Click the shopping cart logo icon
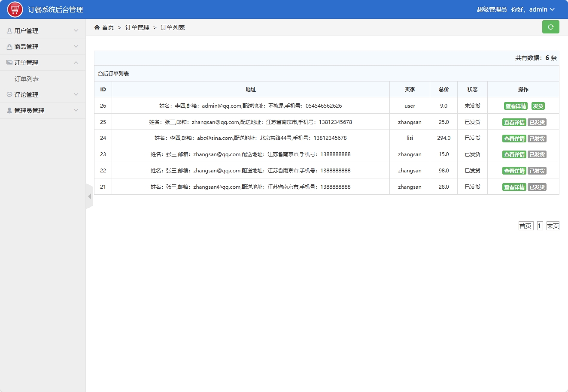This screenshot has width=568, height=392. tap(14, 9)
